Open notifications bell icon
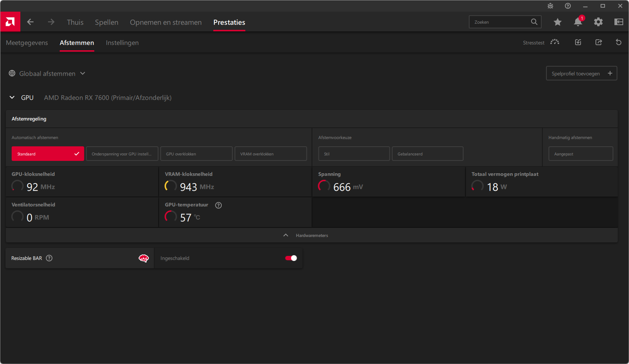This screenshot has height=364, width=629. (x=578, y=21)
